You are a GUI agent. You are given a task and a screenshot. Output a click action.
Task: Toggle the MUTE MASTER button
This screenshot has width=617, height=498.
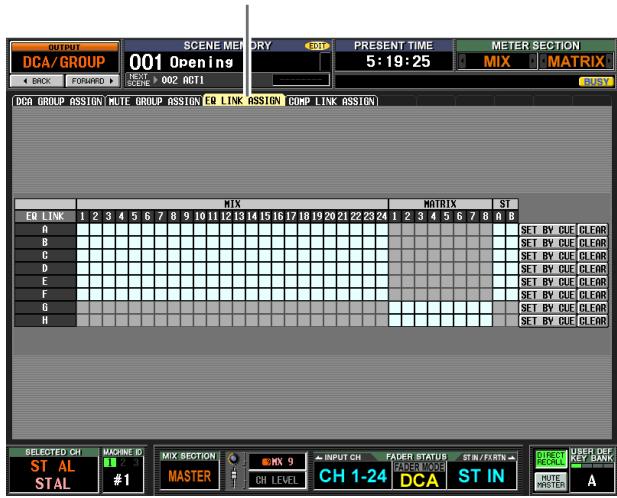click(550, 481)
